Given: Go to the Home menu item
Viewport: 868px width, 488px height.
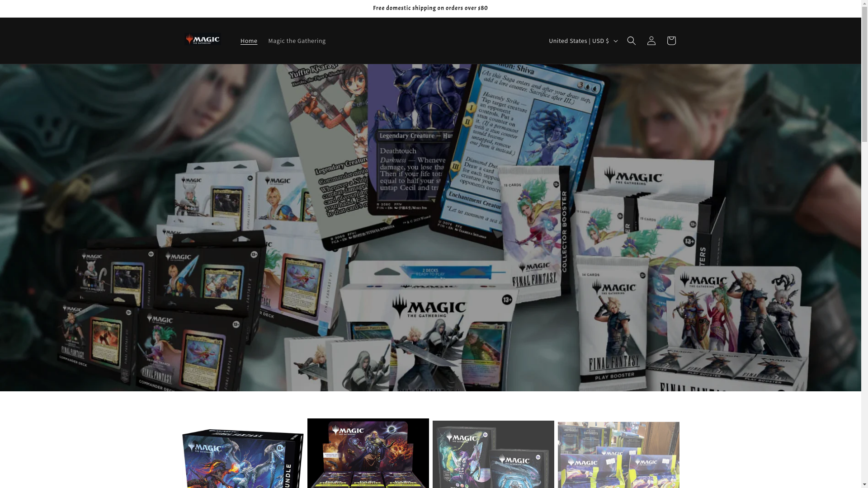Looking at the screenshot, I should pyautogui.click(x=249, y=41).
